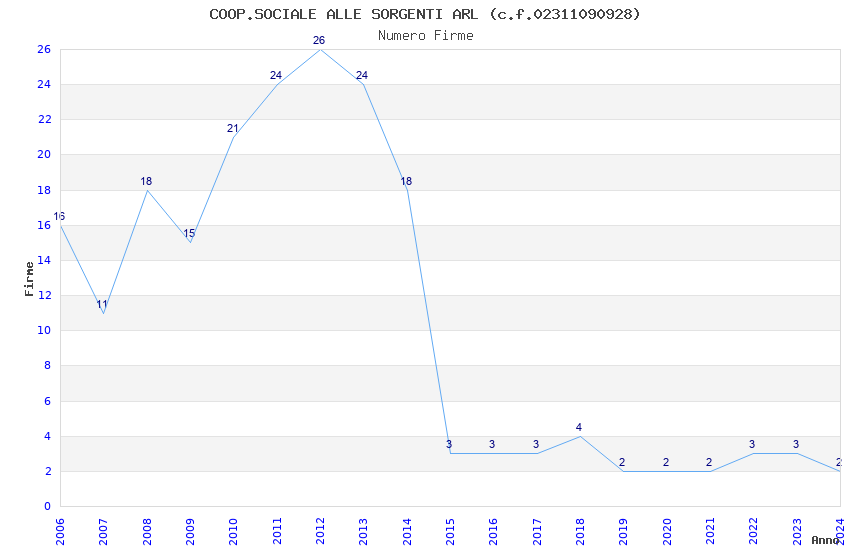850x550 pixels.
Task: Click the Firme y-axis label
Action: 29,279
